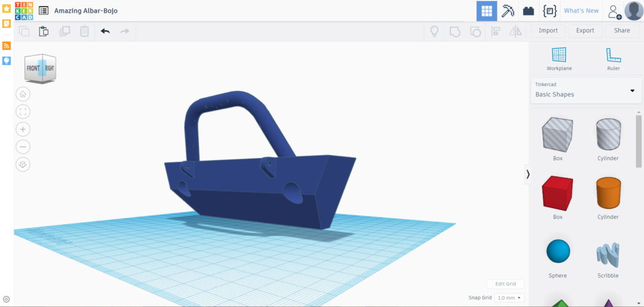Redo the last undone action
This screenshot has width=644, height=307.
[125, 31]
